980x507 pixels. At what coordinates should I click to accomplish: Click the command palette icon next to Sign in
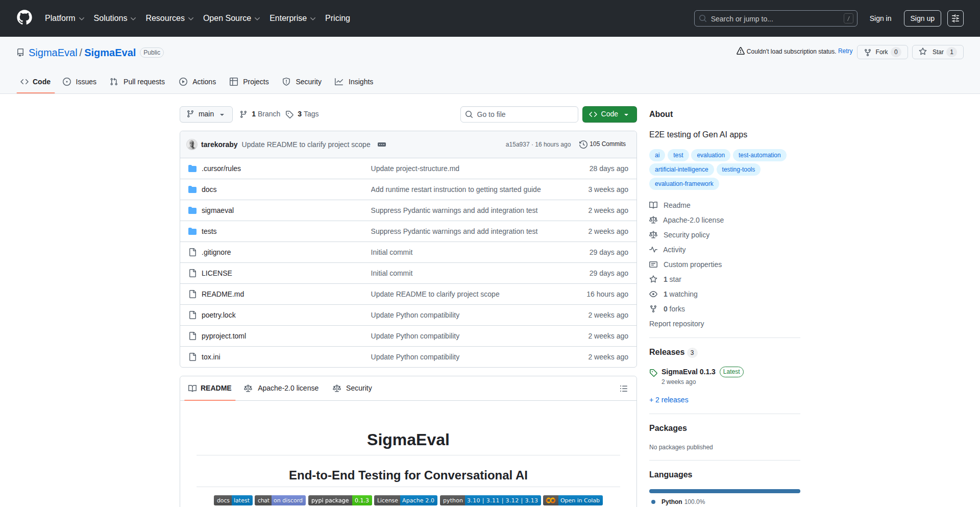955,18
